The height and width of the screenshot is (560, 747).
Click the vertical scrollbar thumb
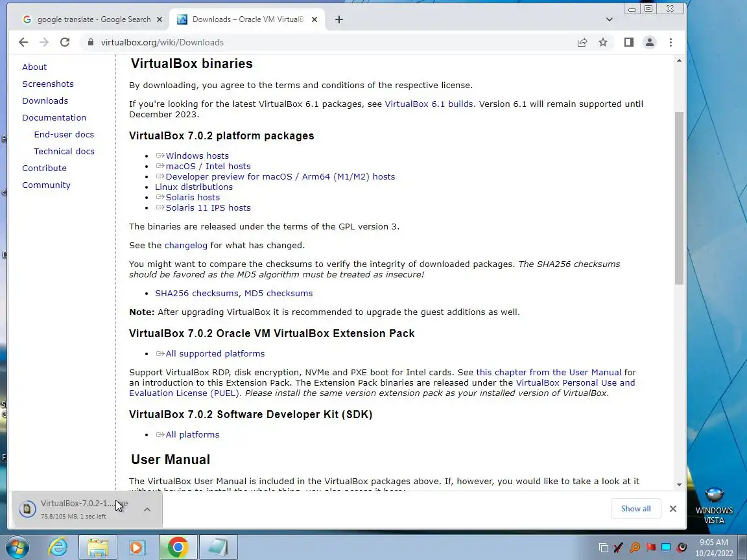click(x=679, y=198)
